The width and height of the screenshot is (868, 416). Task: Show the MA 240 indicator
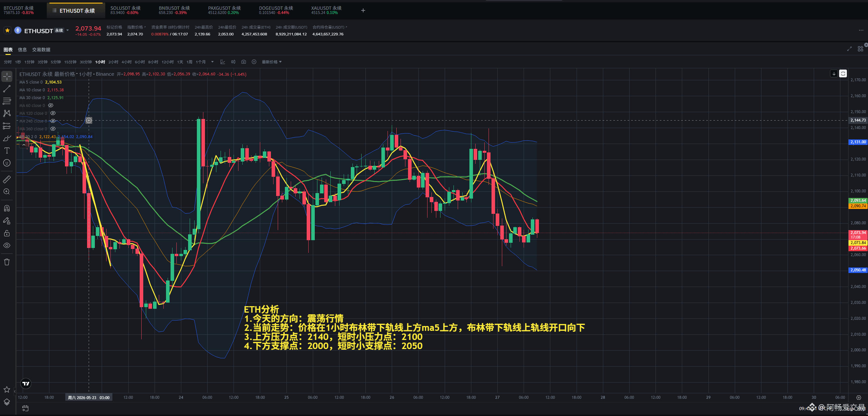pos(53,121)
